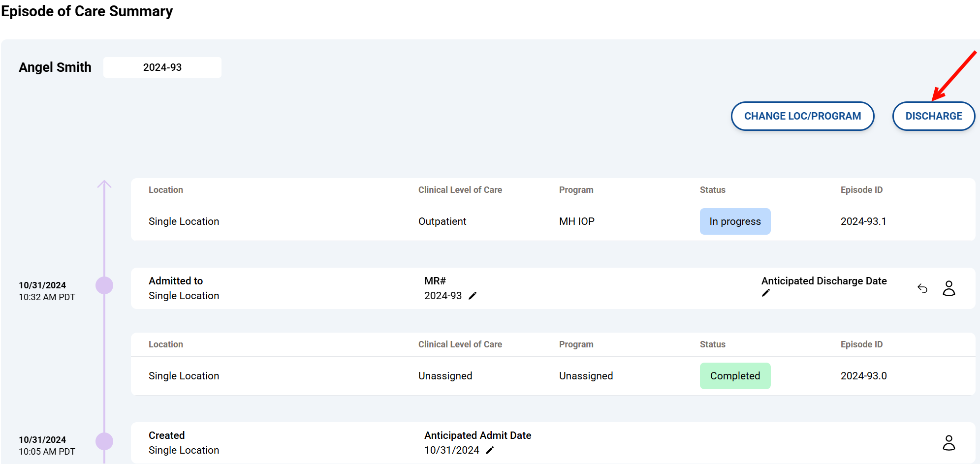Select the 10:32 AM admitted timeline marker
The width and height of the screenshot is (980, 464).
coord(104,285)
